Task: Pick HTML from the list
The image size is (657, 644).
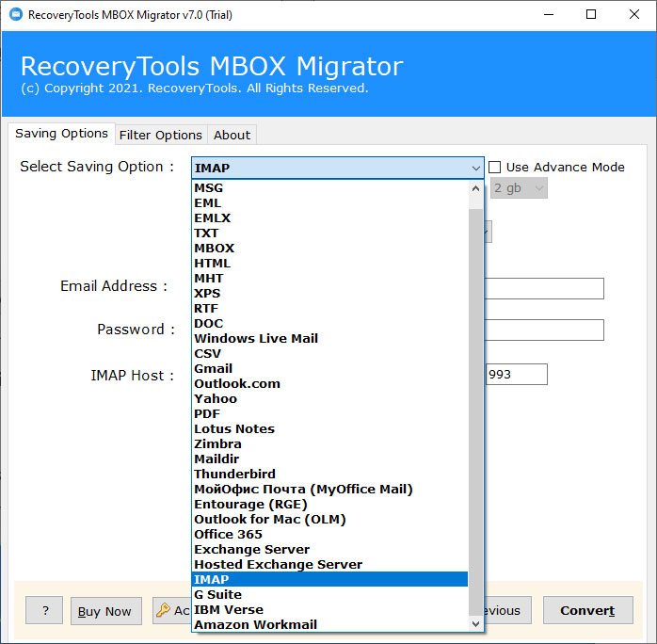Action: pos(329,263)
